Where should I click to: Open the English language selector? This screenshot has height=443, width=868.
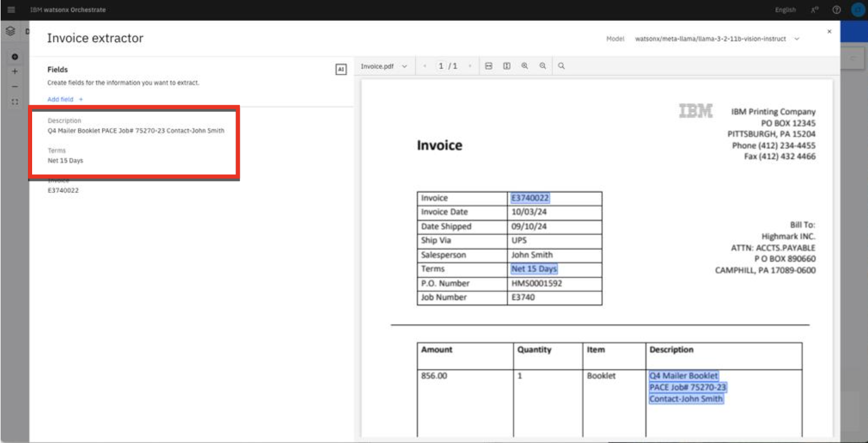tap(785, 10)
